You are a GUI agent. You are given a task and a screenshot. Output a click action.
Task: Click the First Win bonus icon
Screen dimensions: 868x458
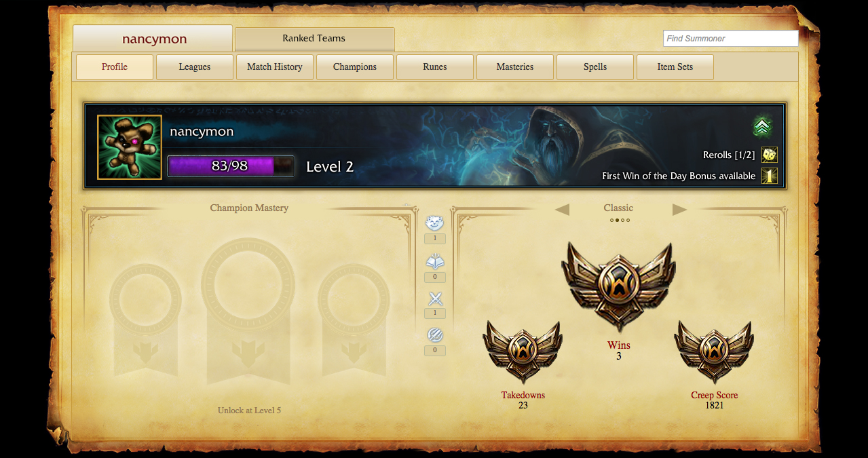(x=769, y=176)
